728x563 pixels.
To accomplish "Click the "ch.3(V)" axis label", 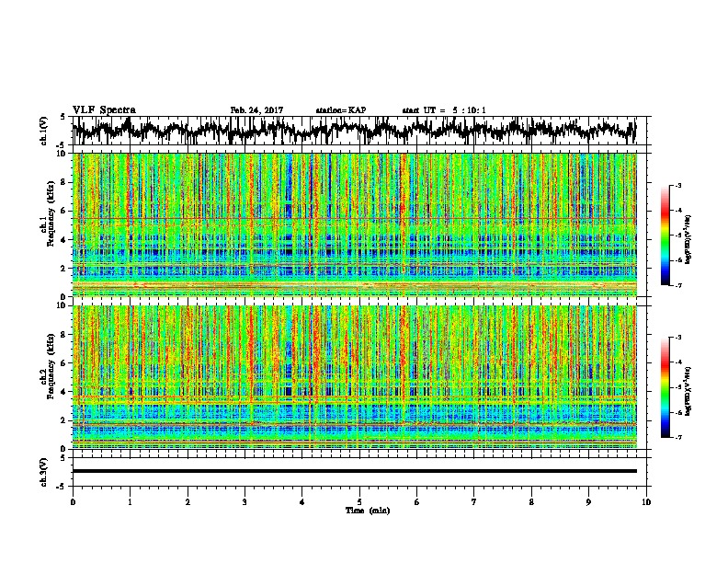I will pos(44,472).
